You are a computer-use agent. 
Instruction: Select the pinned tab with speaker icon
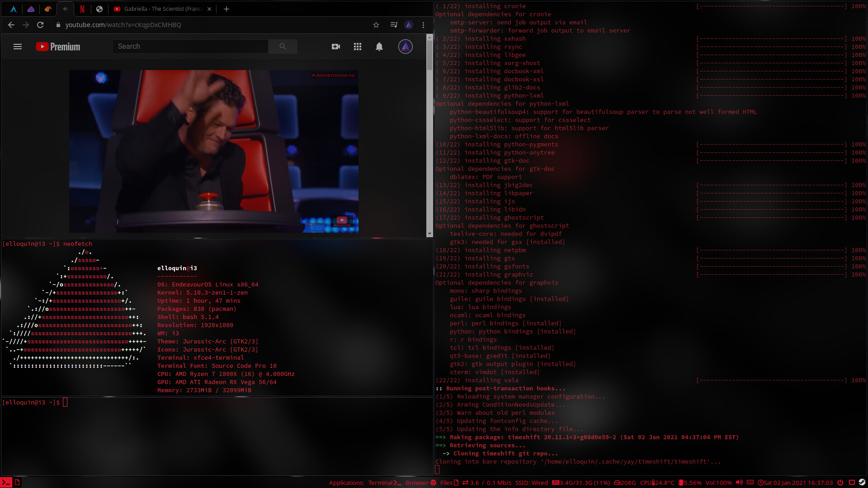pos(65,9)
